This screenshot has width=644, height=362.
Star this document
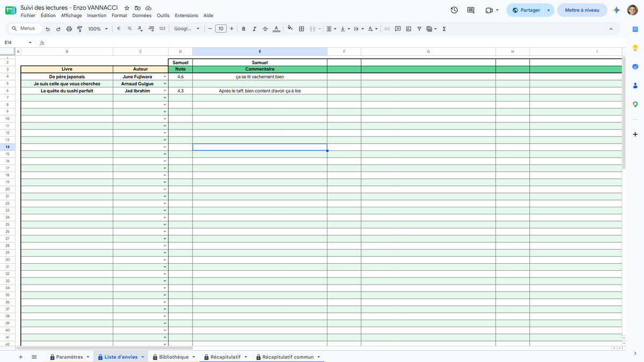(x=127, y=8)
